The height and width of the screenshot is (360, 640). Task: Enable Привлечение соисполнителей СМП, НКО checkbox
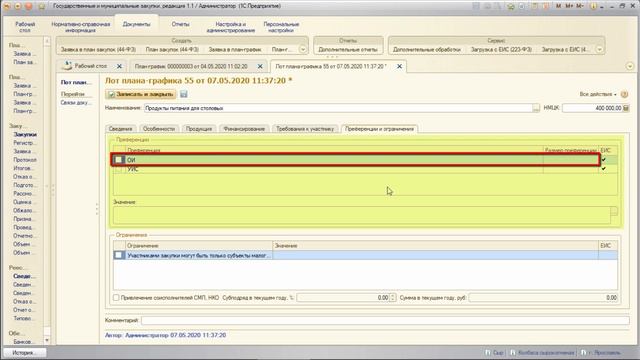116,298
